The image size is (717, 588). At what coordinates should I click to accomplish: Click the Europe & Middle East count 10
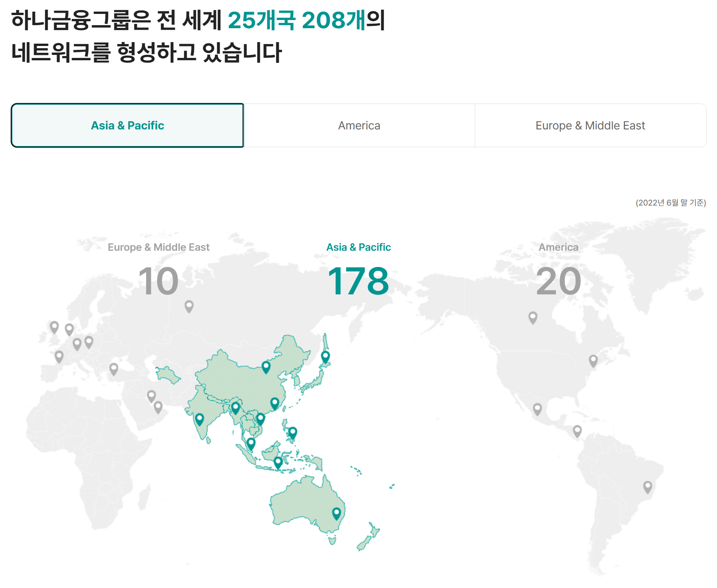[x=158, y=281]
